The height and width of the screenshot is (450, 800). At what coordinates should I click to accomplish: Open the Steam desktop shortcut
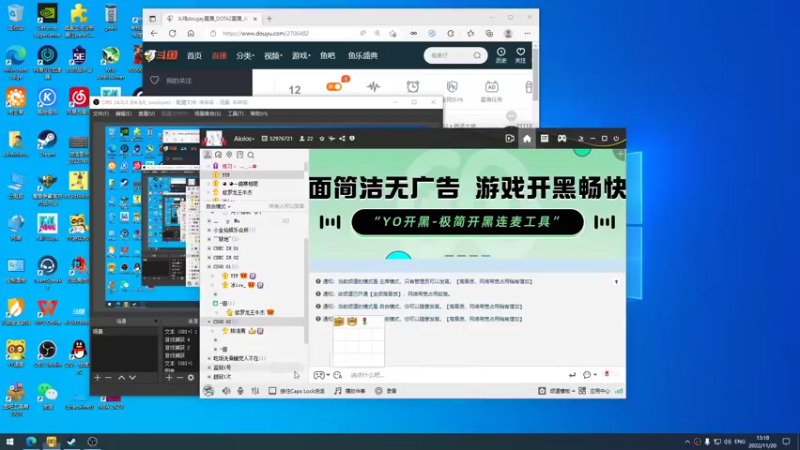47,143
